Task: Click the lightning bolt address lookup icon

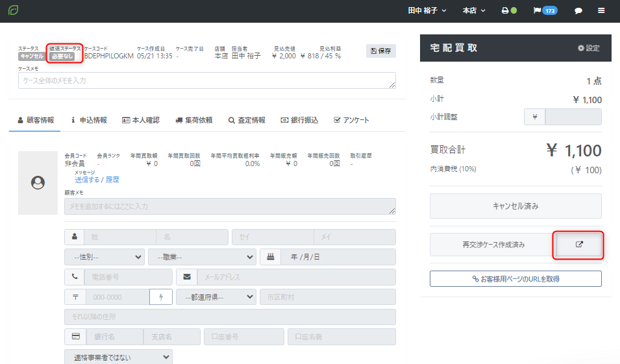Action: [x=160, y=297]
